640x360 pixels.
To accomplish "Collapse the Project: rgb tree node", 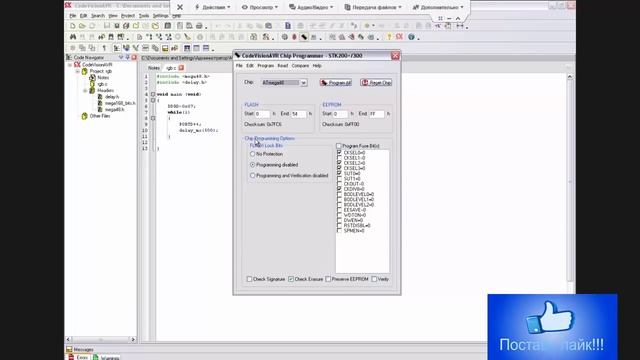I will click(78, 71).
